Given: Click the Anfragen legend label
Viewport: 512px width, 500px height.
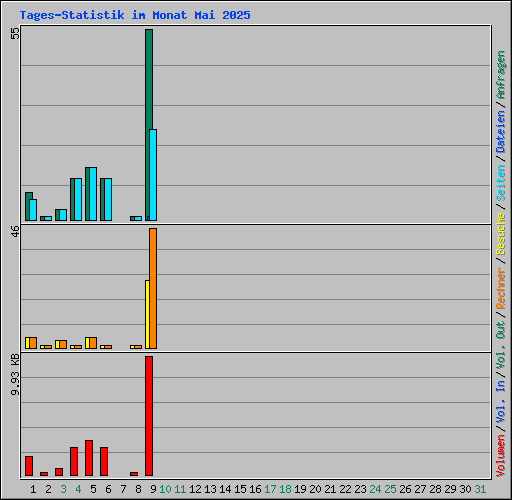Looking at the screenshot, I should [501, 75].
